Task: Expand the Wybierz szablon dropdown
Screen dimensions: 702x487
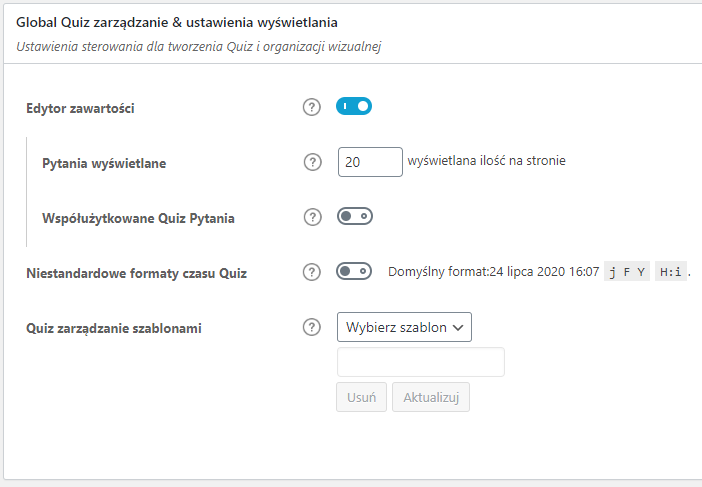Action: click(404, 327)
